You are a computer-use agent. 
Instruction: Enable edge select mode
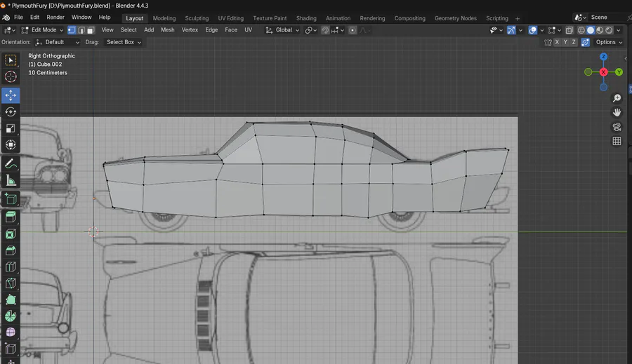[81, 30]
